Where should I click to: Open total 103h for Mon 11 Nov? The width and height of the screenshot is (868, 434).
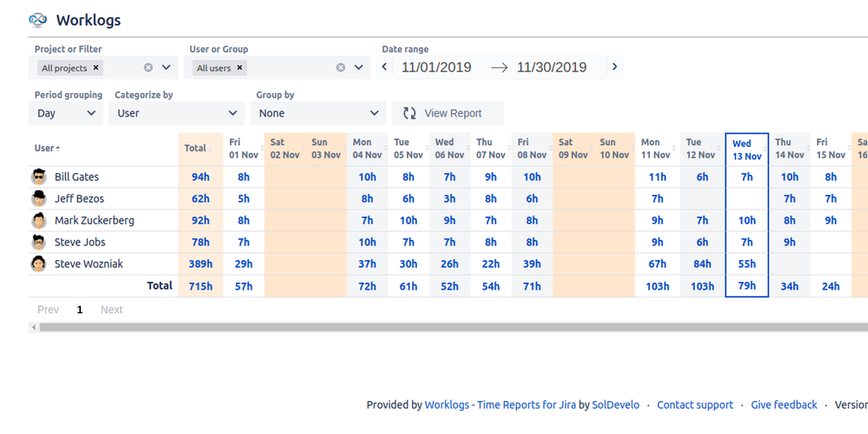pyautogui.click(x=657, y=286)
